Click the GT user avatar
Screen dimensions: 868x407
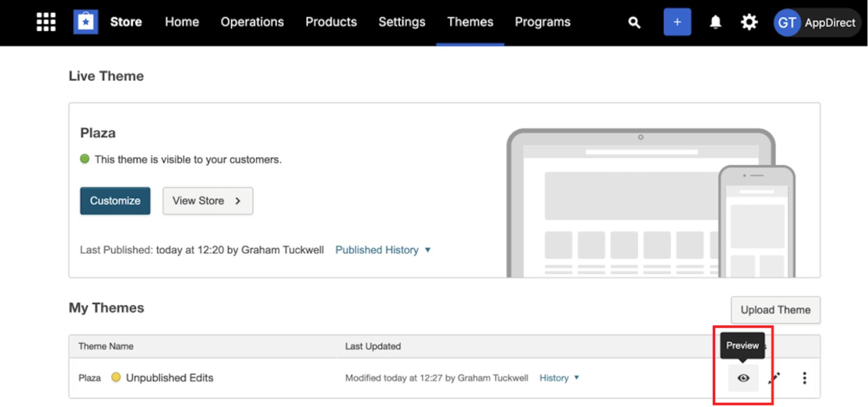(787, 23)
